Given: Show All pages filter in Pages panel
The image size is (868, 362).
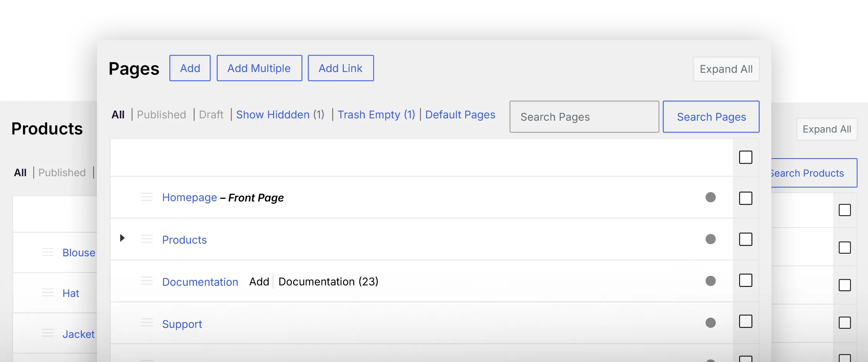Looking at the screenshot, I should 118,115.
